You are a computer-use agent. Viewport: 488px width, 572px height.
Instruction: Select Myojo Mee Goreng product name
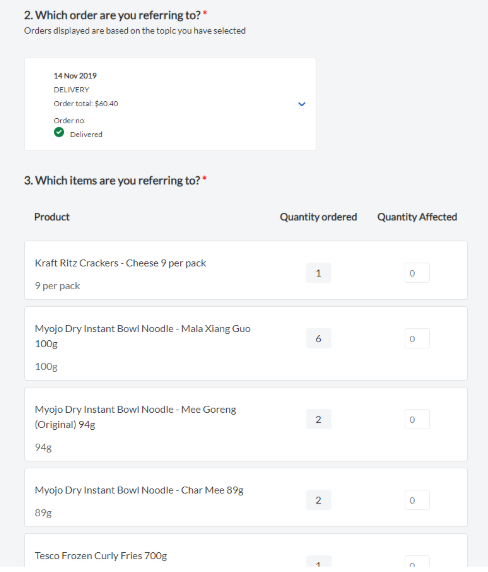(x=135, y=417)
